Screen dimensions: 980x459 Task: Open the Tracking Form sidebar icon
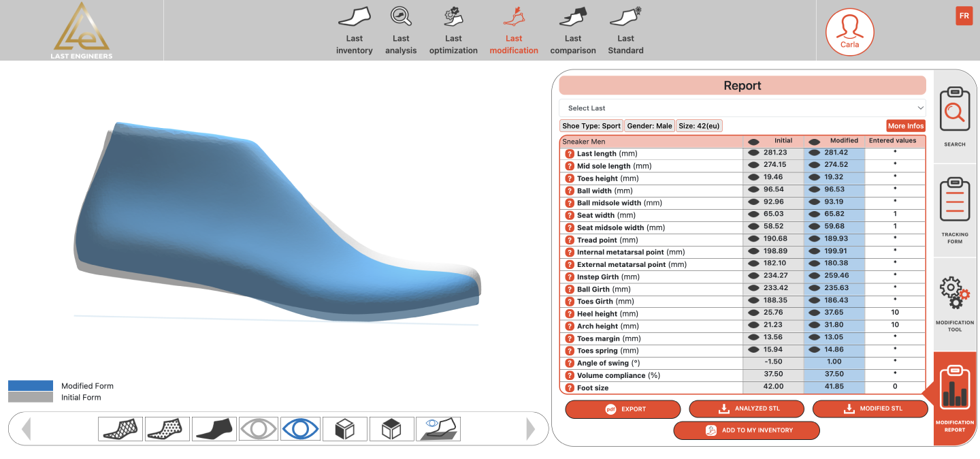pos(954,210)
